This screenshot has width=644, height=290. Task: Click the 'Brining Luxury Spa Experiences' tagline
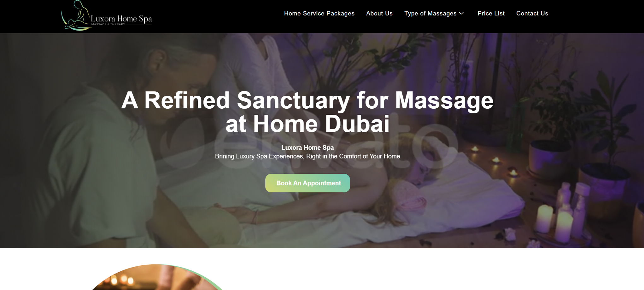point(307,156)
